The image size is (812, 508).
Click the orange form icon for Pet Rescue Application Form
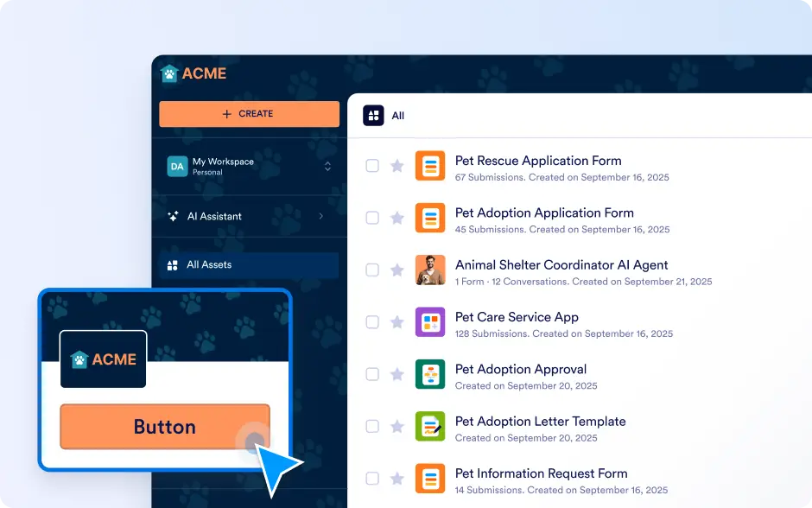pyautogui.click(x=429, y=166)
